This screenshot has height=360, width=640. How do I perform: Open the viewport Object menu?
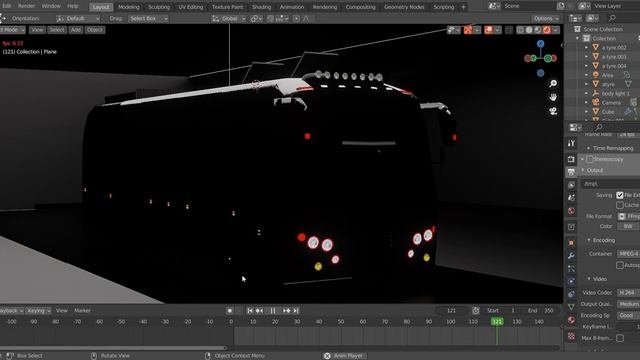tap(95, 30)
